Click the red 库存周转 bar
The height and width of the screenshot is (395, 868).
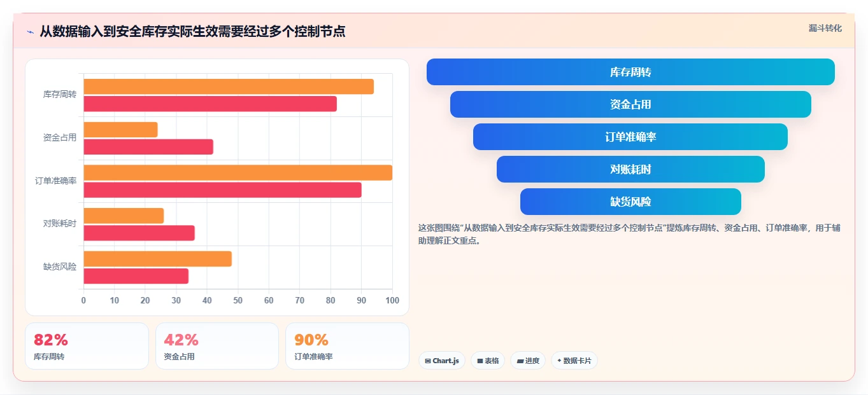click(x=210, y=104)
